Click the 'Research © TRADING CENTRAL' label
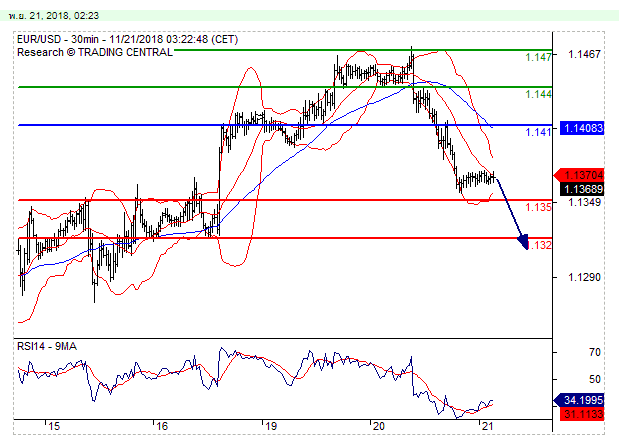The image size is (619, 445). click(x=95, y=52)
